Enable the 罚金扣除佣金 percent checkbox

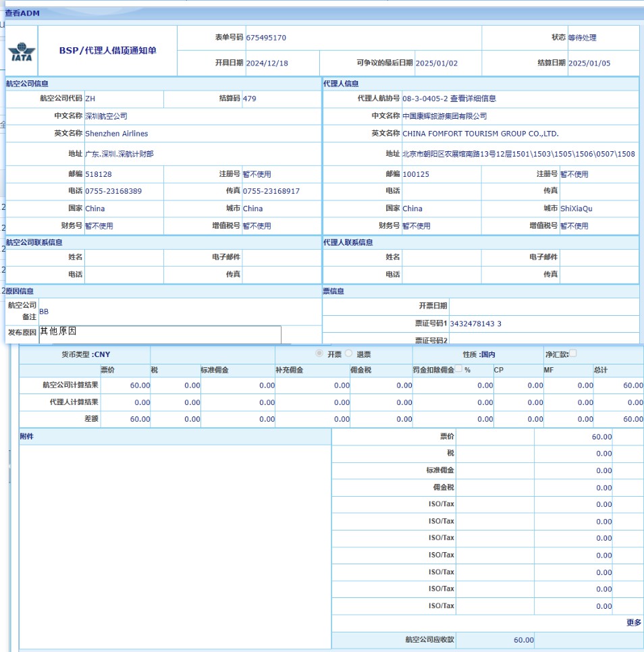pyautogui.click(x=458, y=369)
